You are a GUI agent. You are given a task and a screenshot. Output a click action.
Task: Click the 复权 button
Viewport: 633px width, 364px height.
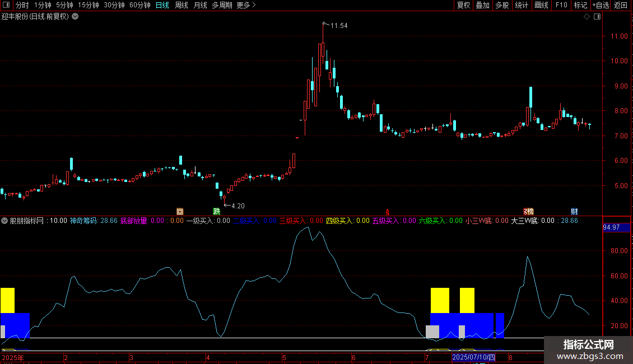pyautogui.click(x=463, y=5)
